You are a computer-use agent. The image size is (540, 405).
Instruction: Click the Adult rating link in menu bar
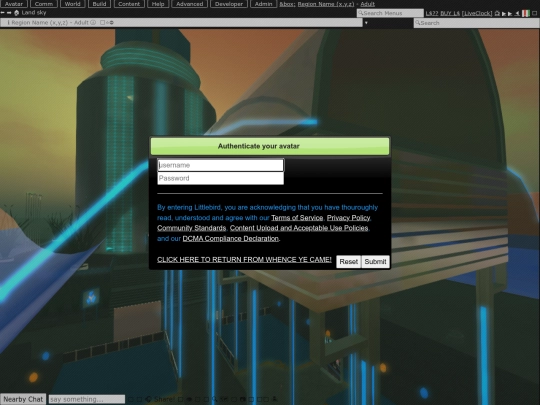(367, 4)
